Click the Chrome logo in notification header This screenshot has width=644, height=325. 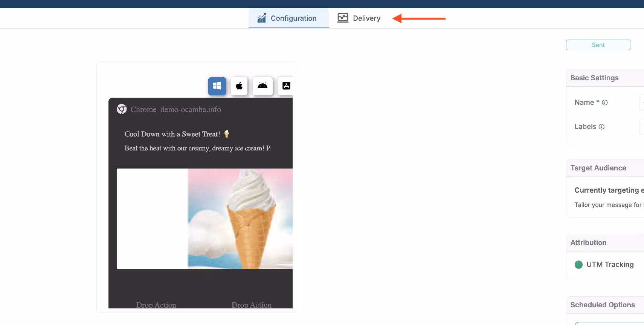(122, 109)
